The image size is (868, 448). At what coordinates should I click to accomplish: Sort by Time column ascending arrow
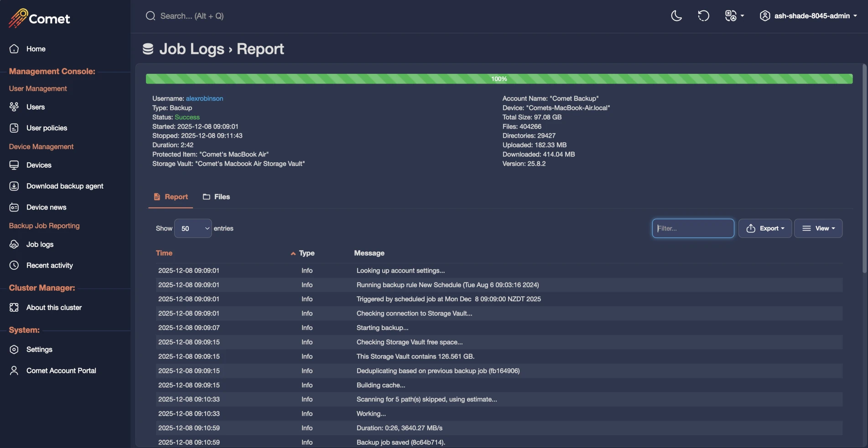click(x=293, y=253)
